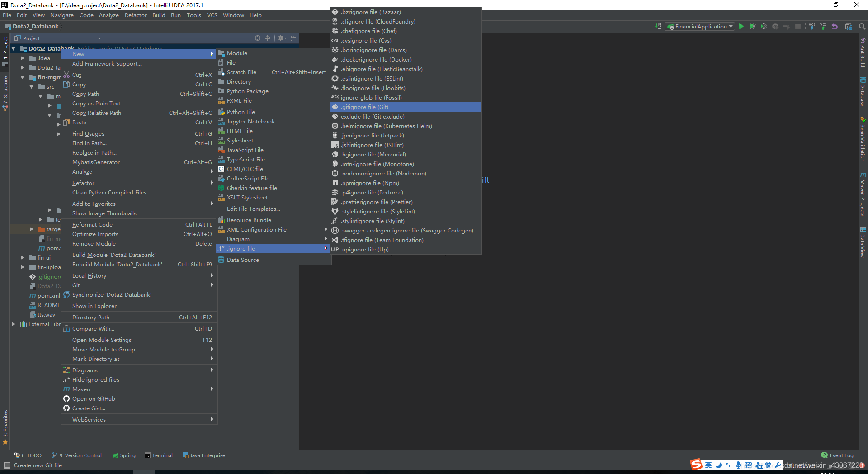This screenshot has height=474, width=868.
Task: Choose .eslintignore file (ESLint)
Action: (x=406, y=79)
